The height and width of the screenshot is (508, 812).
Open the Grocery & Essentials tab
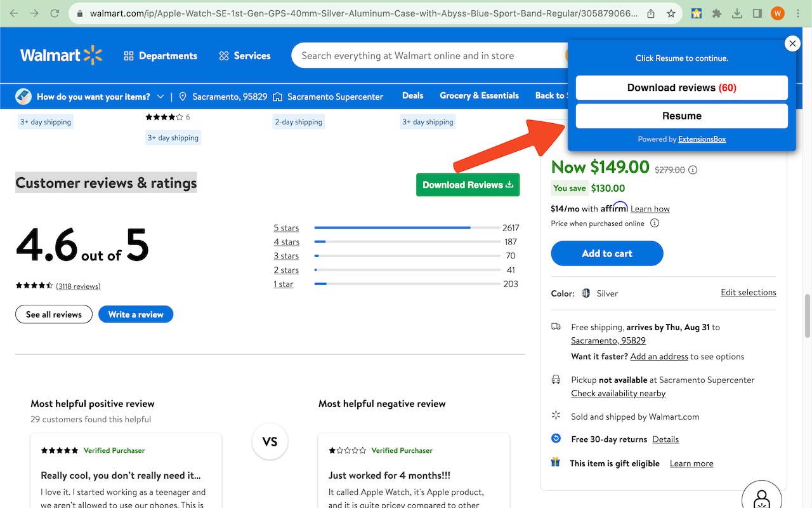[479, 96]
